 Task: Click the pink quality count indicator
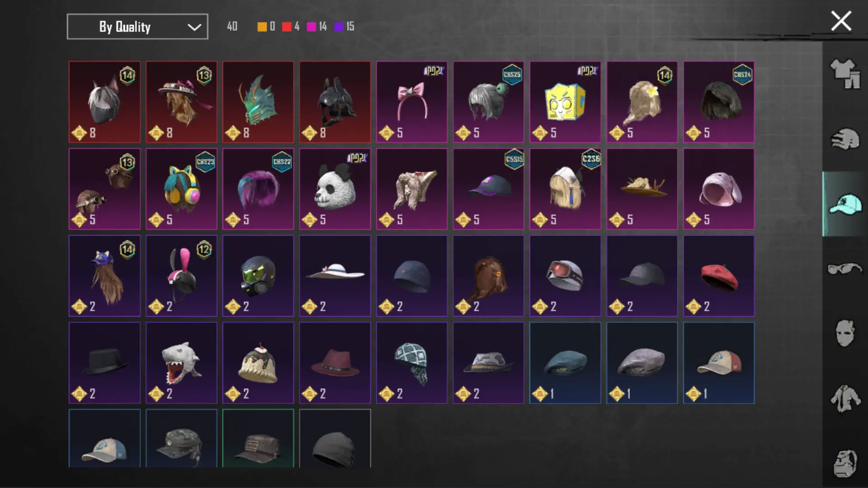(317, 27)
